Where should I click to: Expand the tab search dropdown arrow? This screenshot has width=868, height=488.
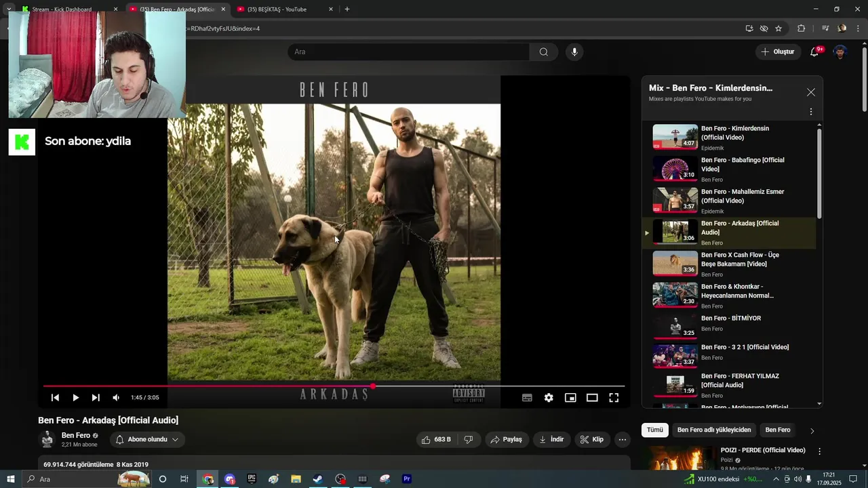pos(9,9)
